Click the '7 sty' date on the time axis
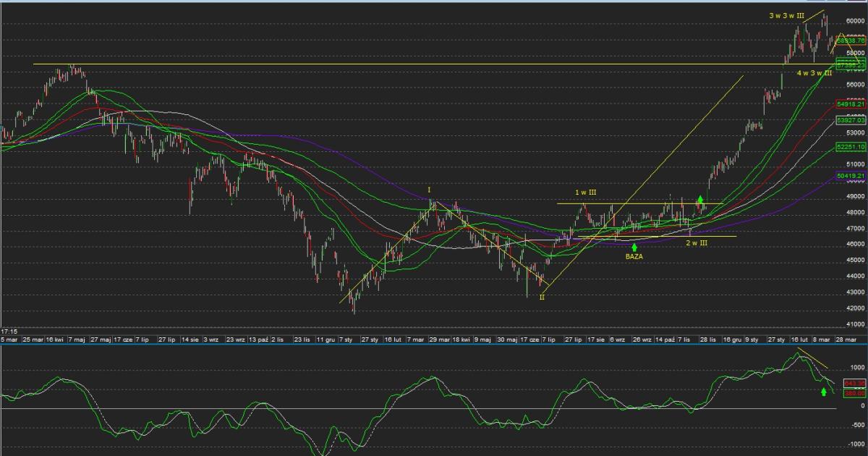868x456 pixels. (344, 339)
